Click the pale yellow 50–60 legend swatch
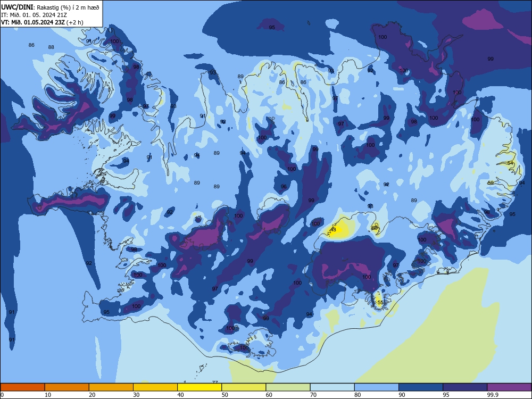 click(x=244, y=387)
